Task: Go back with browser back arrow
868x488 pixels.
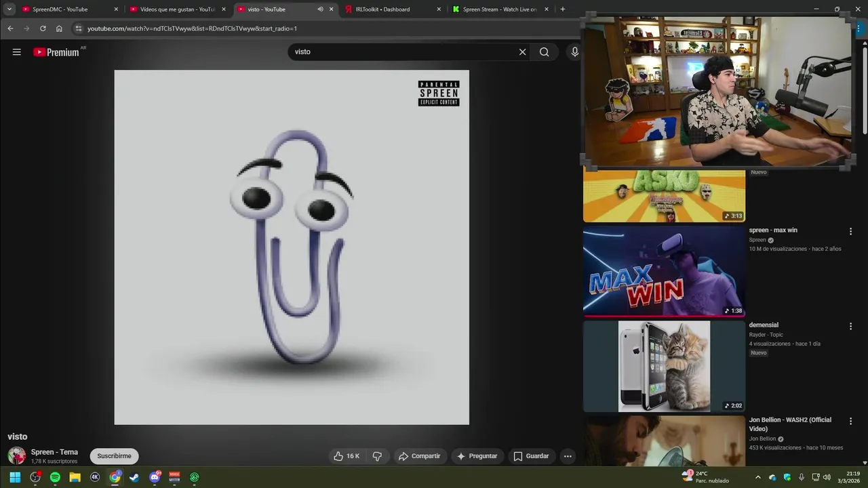Action: click(x=10, y=28)
